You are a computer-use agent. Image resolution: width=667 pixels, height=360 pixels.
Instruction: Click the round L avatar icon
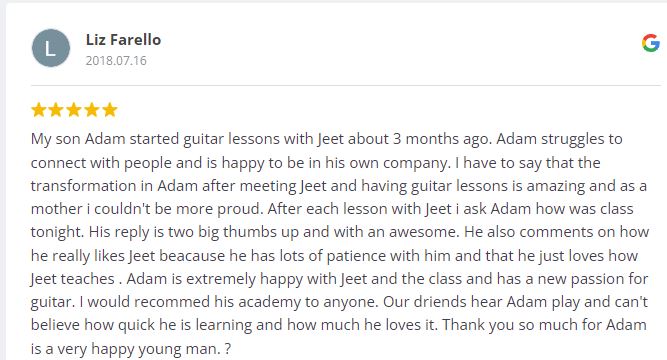51,48
